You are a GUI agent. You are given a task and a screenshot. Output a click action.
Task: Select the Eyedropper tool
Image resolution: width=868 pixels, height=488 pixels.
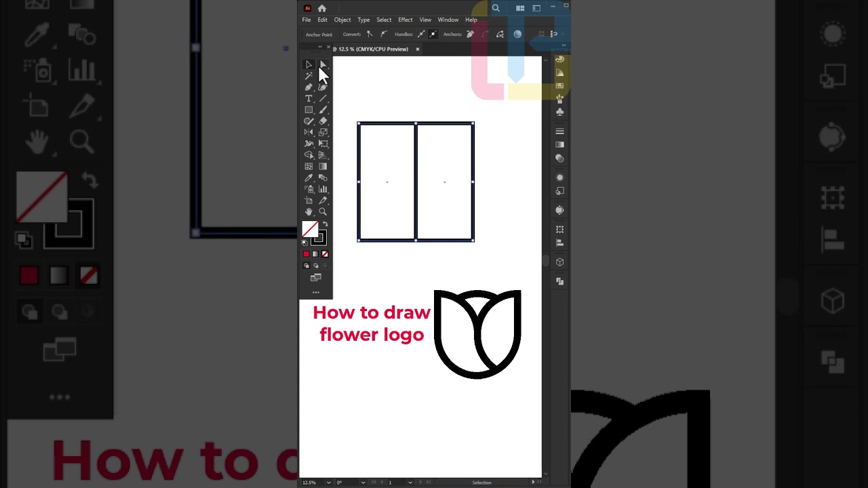point(309,178)
